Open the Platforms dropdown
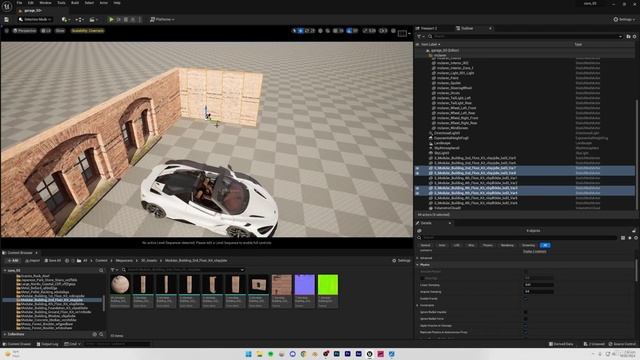The width and height of the screenshot is (640, 360). [x=162, y=19]
